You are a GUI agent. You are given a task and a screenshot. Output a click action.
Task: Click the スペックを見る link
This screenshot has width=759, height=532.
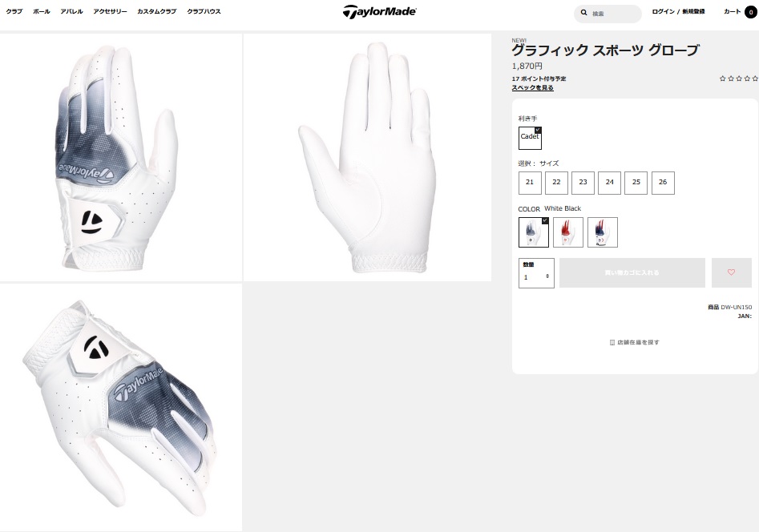(532, 87)
